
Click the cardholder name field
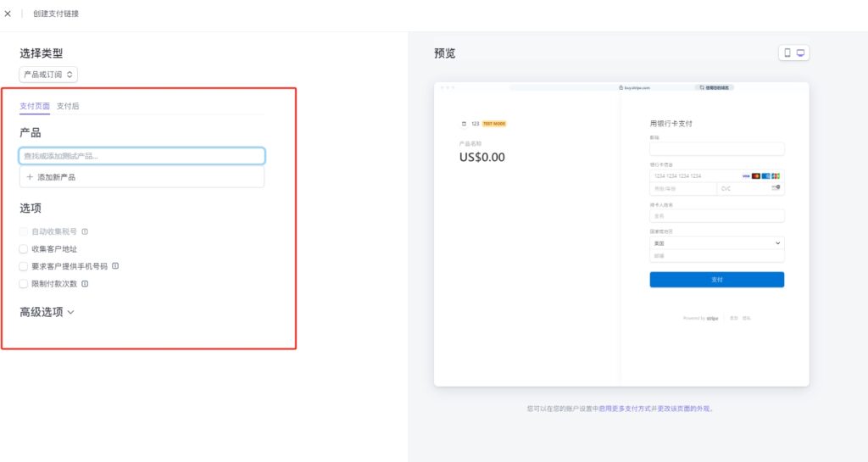pos(717,216)
